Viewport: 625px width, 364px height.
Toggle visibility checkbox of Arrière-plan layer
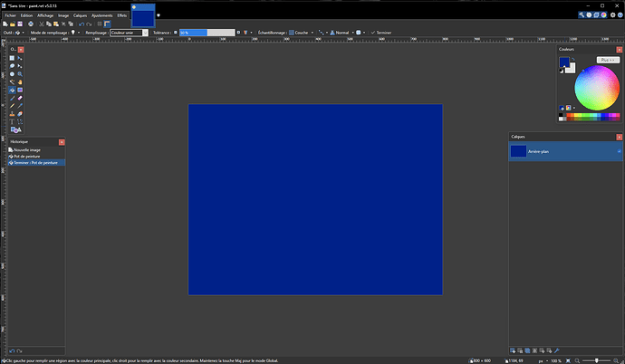[619, 151]
